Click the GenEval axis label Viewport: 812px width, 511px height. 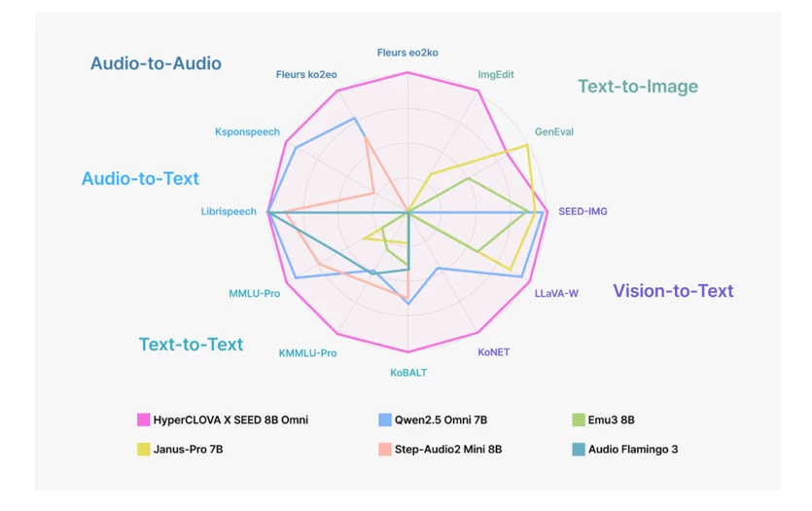(554, 131)
